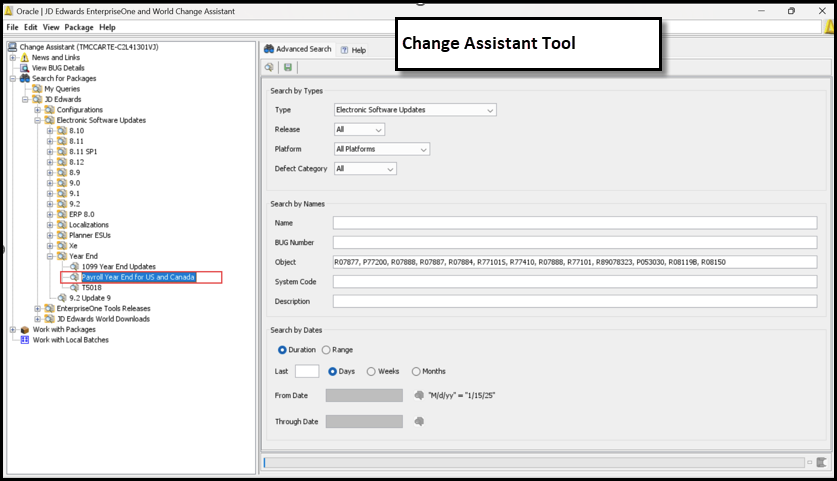Click the EnterpriseOne Tools Releases folder icon

tap(50, 309)
